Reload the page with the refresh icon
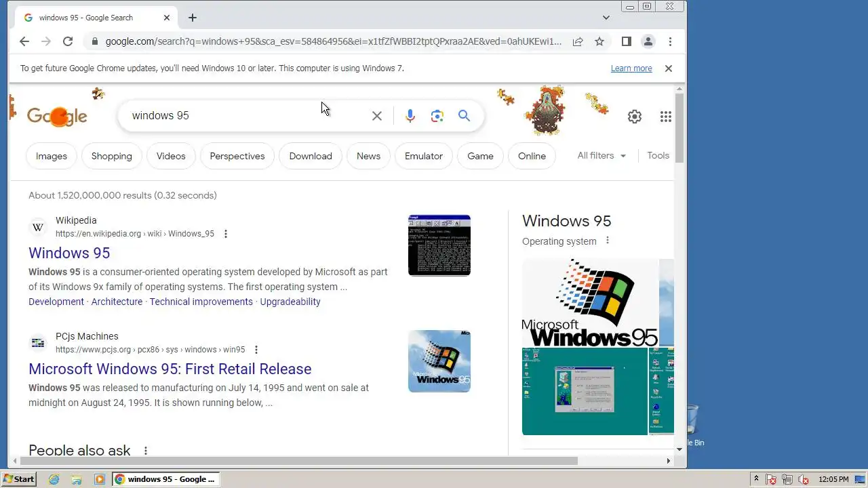The width and height of the screenshot is (868, 488). [68, 41]
